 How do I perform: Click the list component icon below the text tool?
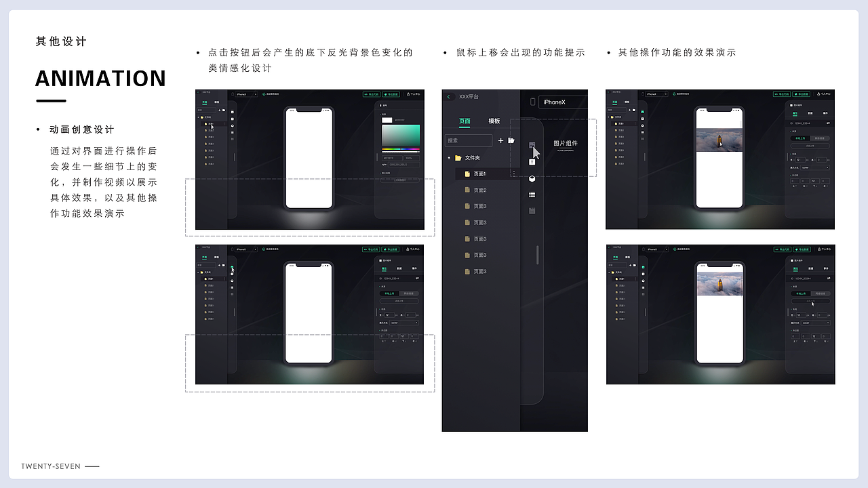[x=532, y=195]
